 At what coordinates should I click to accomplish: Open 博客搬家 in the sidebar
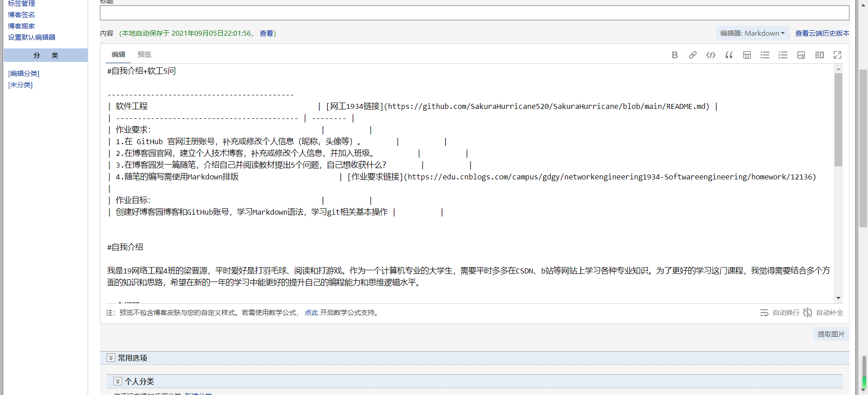click(x=21, y=26)
